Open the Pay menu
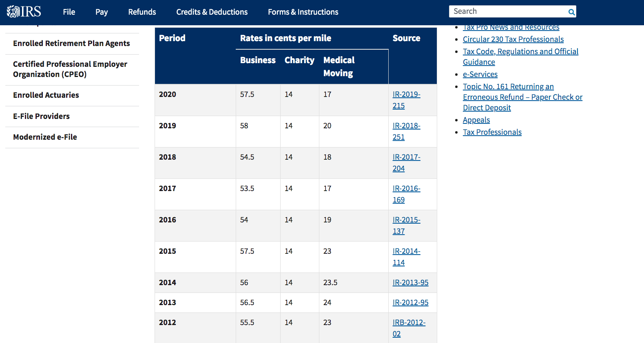 102,12
